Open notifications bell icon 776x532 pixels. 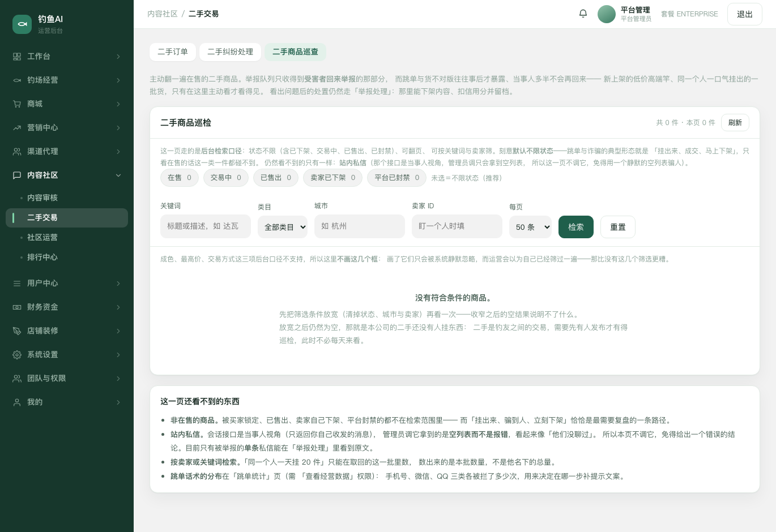pyautogui.click(x=583, y=14)
